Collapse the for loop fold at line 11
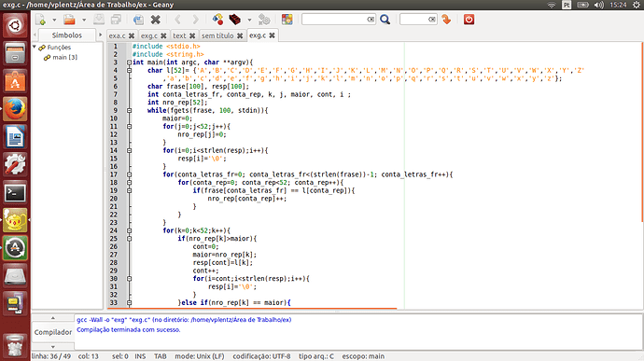The image size is (644, 361). [129, 127]
